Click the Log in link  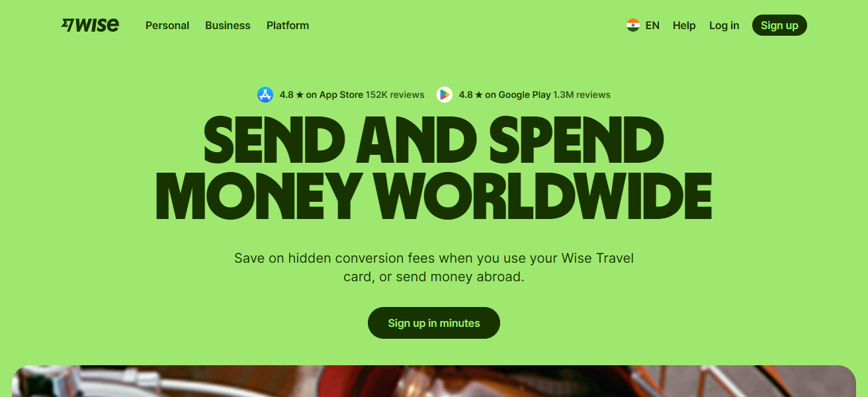tap(724, 25)
